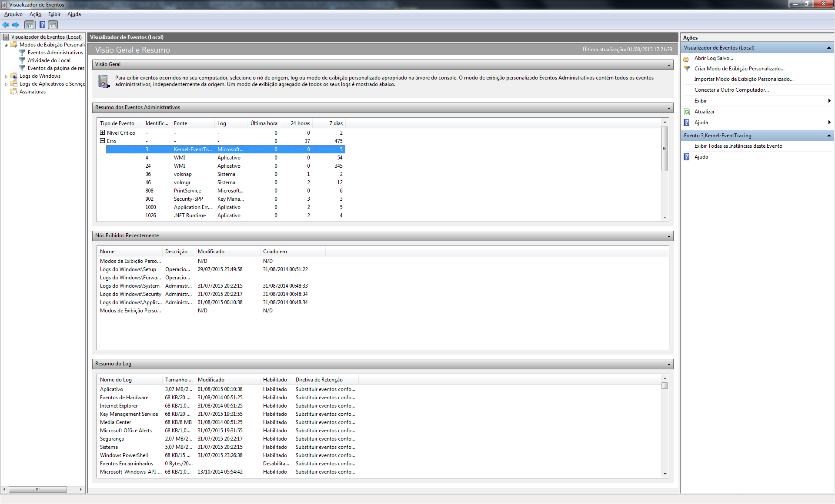
Task: Open Ajuda submenu under Visualizador de Eventos actions
Action: click(757, 123)
